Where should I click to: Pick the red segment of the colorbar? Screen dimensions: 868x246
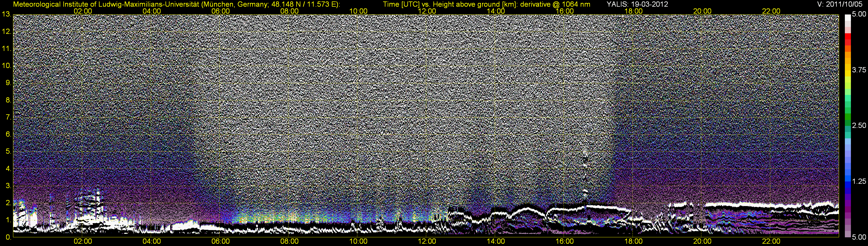coord(847,36)
